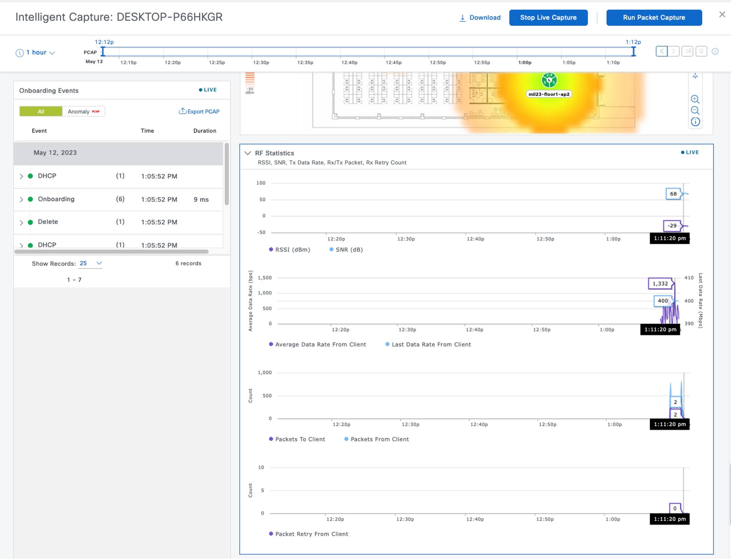The height and width of the screenshot is (560, 731).
Task: Select the All events filter
Action: pyautogui.click(x=41, y=111)
